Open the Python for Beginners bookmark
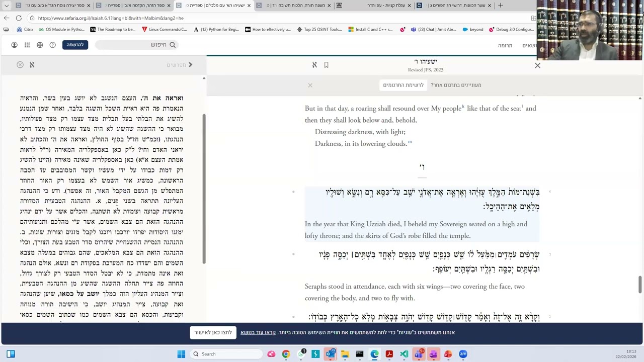 216,30
